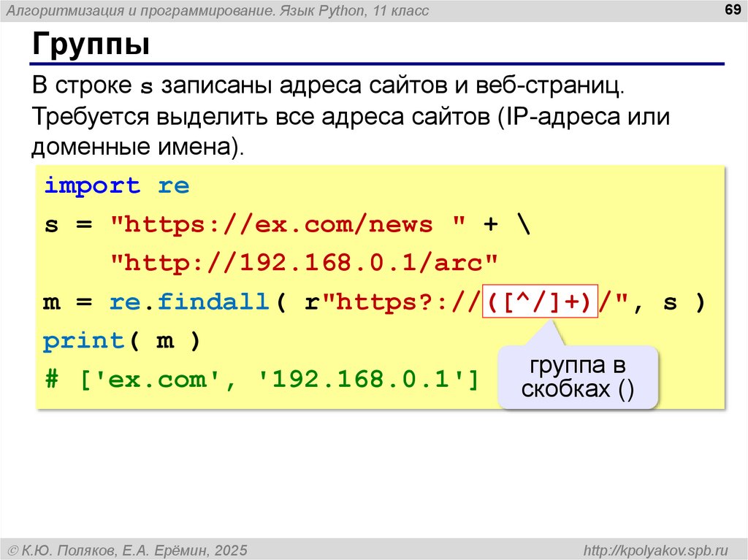Click the red-outlined regex group ([^/]+)
748x560 pixels.
tap(540, 302)
